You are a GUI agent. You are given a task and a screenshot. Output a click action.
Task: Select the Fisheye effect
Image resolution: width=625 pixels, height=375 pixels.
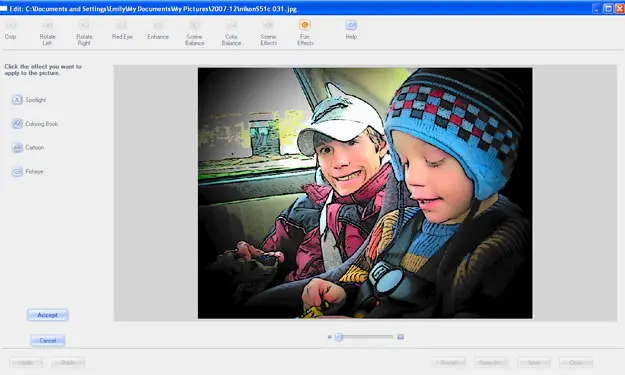[x=28, y=171]
